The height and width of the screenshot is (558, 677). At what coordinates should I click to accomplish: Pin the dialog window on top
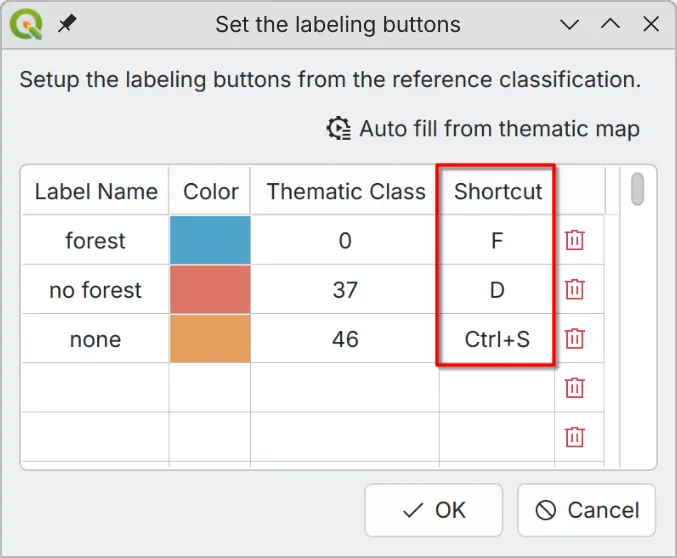[67, 24]
